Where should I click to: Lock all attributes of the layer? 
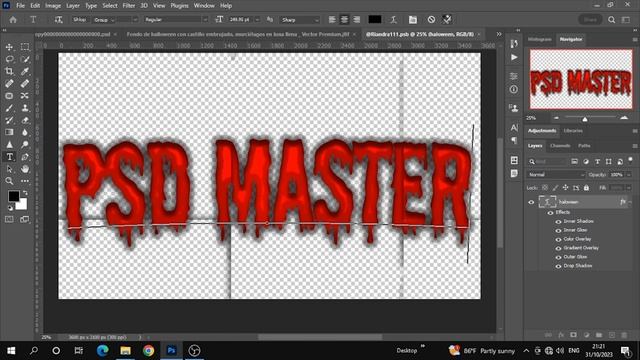point(587,188)
